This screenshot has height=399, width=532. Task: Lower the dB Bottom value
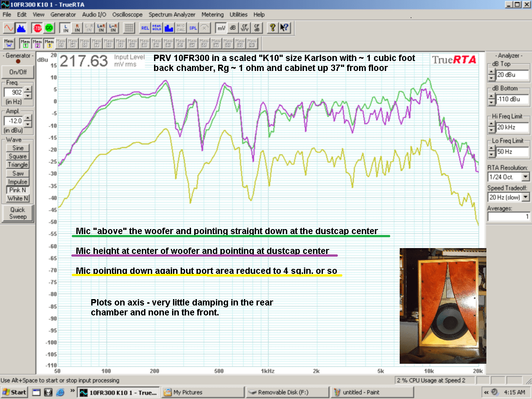pyautogui.click(x=492, y=102)
